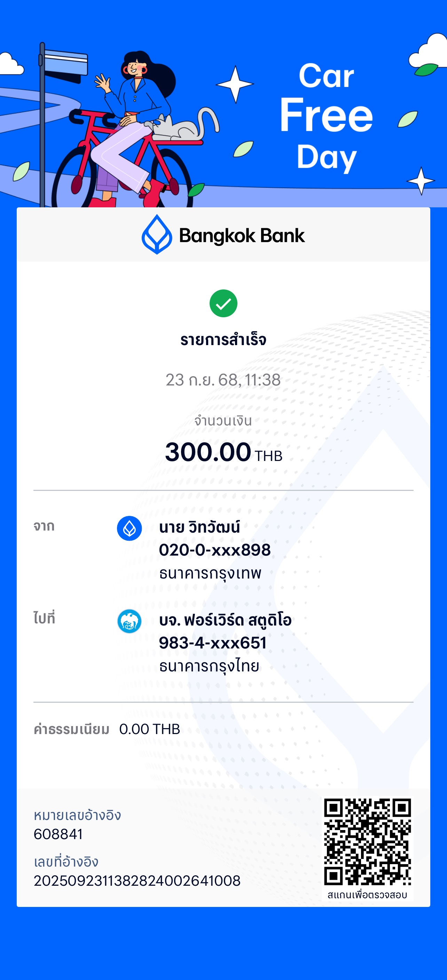Viewport: 447px width, 980px height.
Task: Tap the "สแกนเพื่อตรวจสอบ" caption under QR
Action: click(x=367, y=895)
